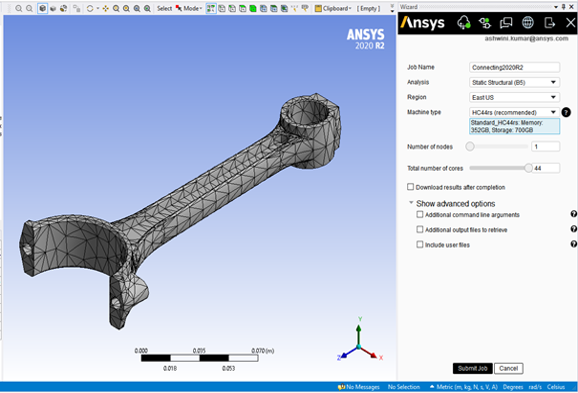The height and width of the screenshot is (393, 578).
Task: Check Additional output files to retrieve
Action: 419,229
